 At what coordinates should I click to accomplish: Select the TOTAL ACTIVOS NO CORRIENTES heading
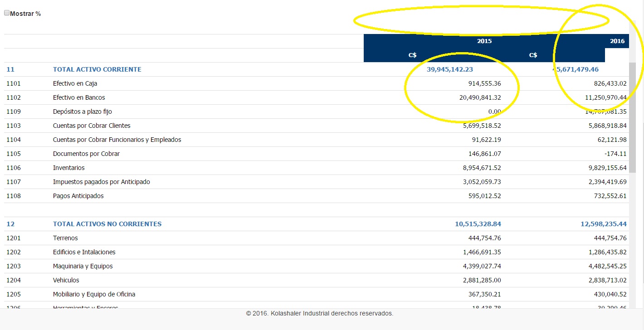(x=107, y=224)
